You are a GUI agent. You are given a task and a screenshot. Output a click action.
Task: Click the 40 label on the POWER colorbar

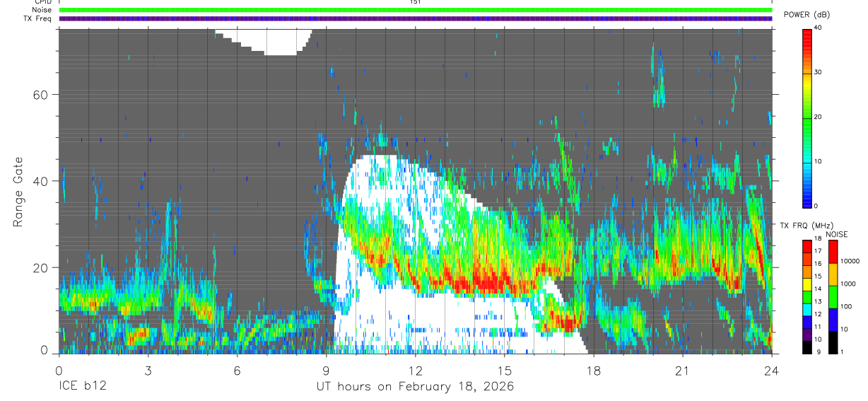[818, 28]
